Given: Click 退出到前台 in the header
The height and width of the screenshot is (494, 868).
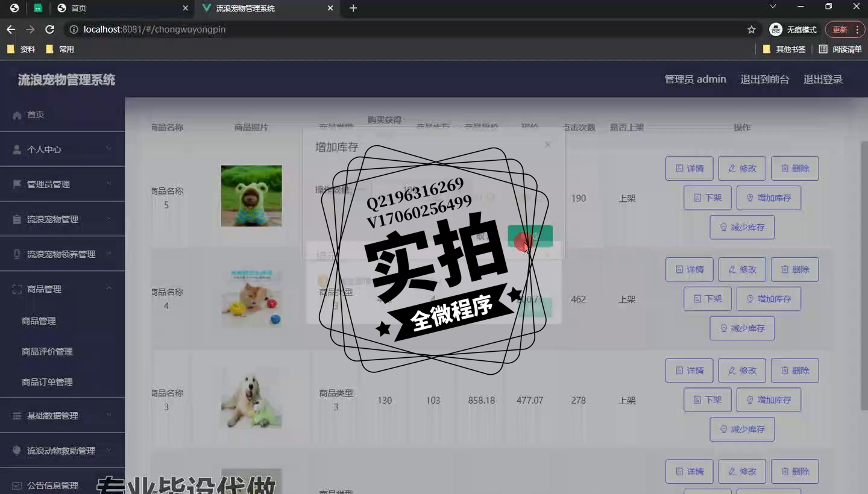Looking at the screenshot, I should point(764,80).
